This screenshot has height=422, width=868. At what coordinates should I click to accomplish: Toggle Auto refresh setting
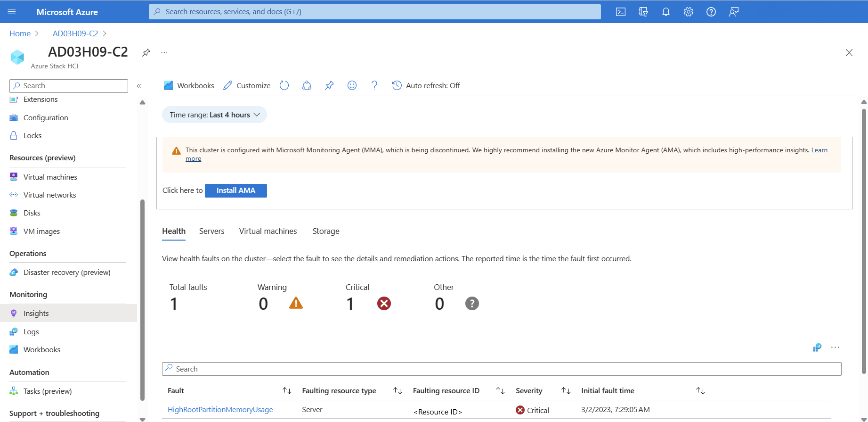click(426, 85)
